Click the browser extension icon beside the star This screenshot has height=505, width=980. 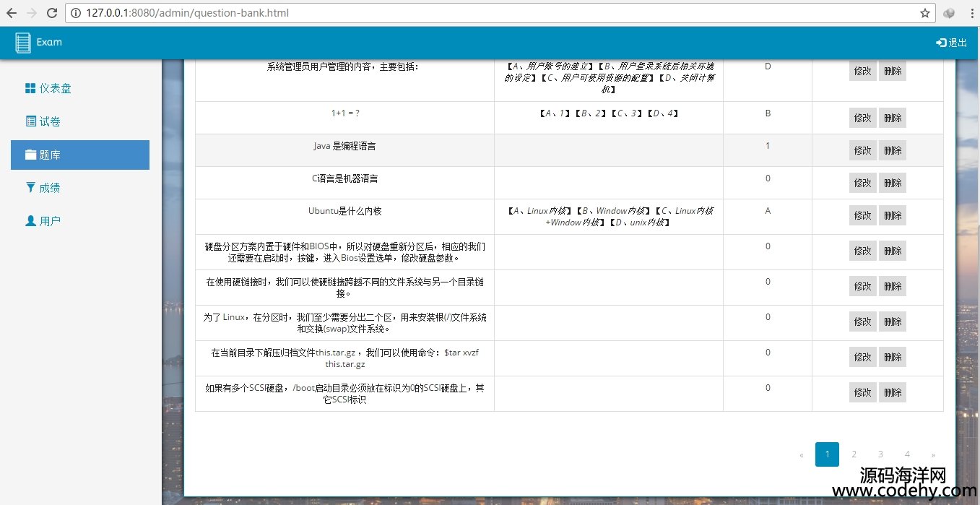tap(950, 13)
